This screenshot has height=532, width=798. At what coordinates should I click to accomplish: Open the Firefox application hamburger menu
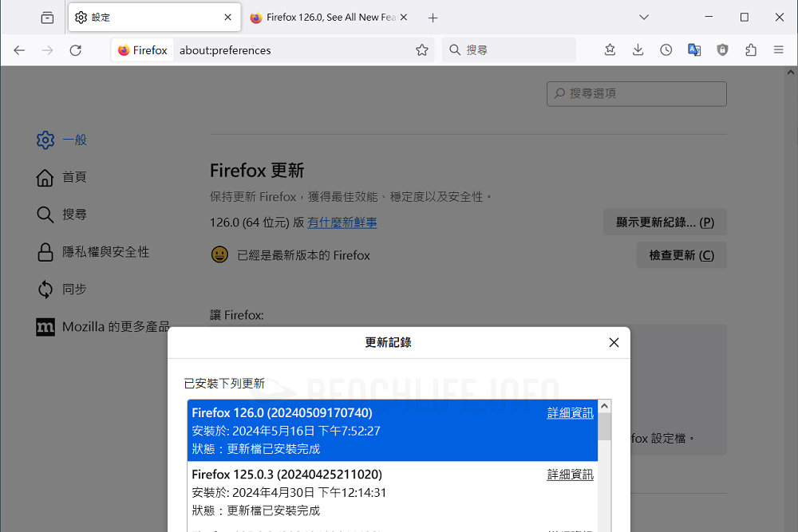tap(779, 49)
